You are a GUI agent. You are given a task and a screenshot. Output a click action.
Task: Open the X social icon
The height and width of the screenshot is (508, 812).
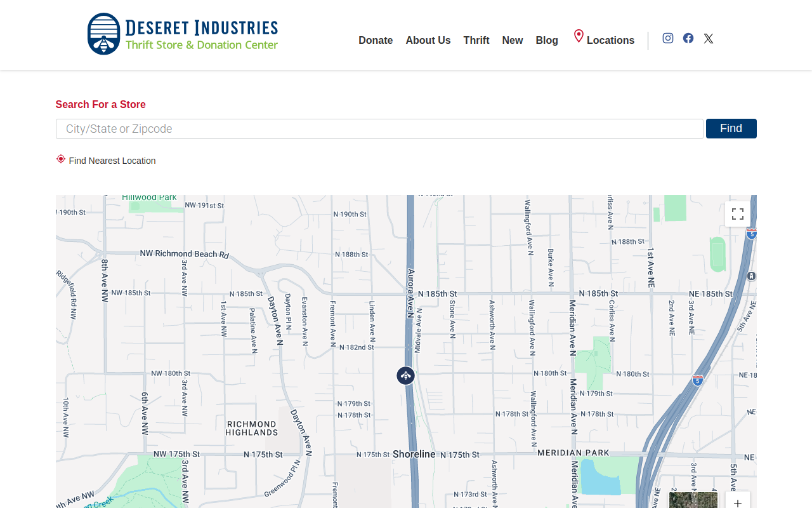(709, 39)
